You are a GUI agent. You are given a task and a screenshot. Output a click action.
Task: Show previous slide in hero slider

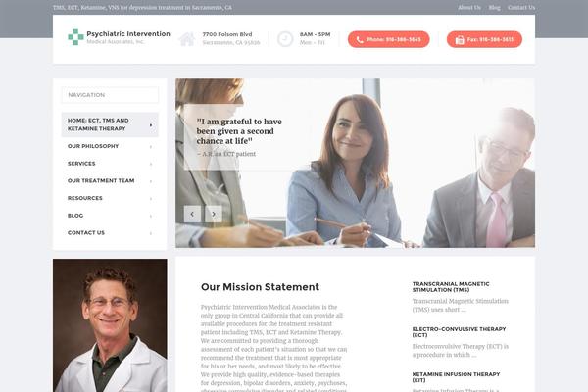192,214
